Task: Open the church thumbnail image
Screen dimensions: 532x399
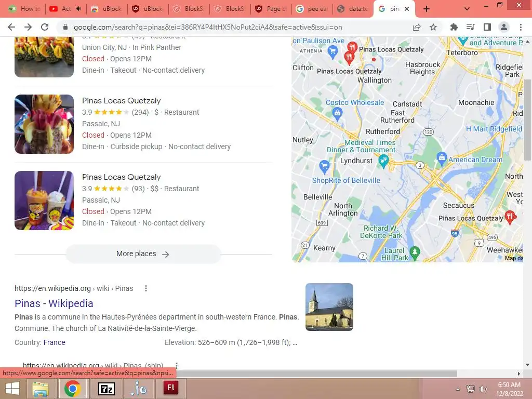Action: 329,307
